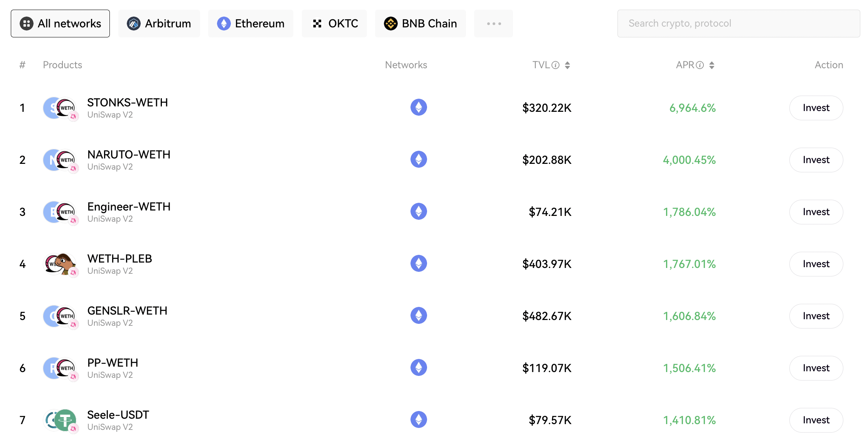This screenshot has height=448, width=868.
Task: Click the Action column header
Action: 829,65
